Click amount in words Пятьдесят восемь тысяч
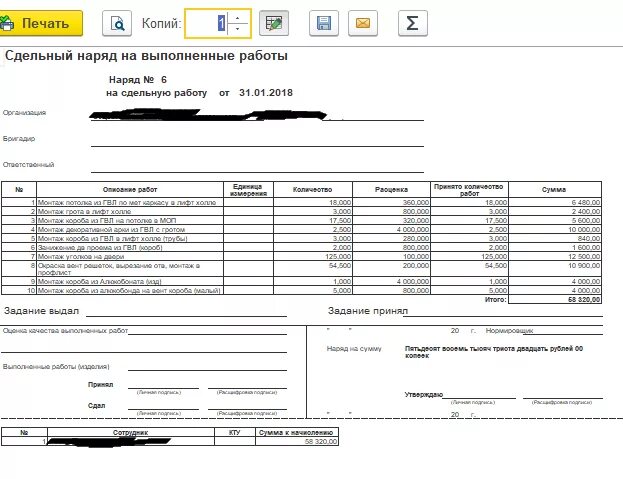 [493, 352]
